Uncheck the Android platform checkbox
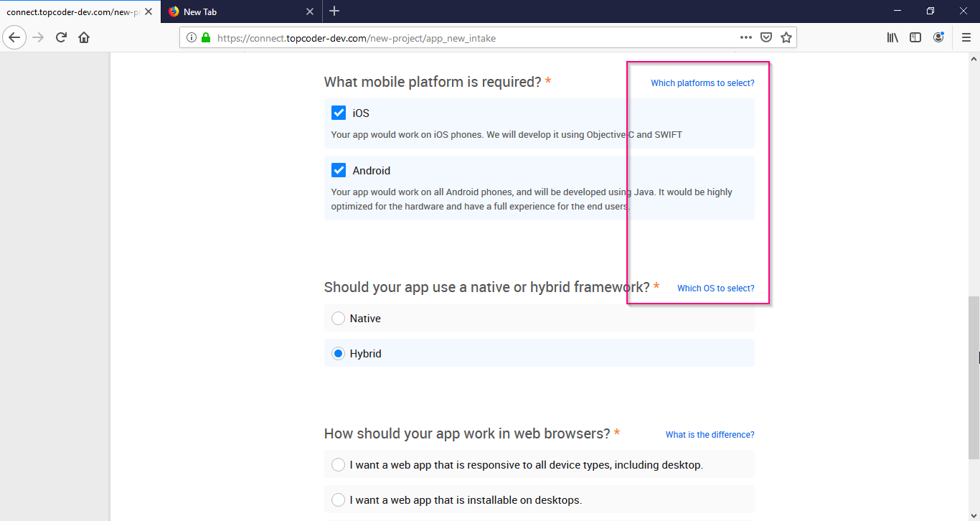 pyautogui.click(x=339, y=170)
